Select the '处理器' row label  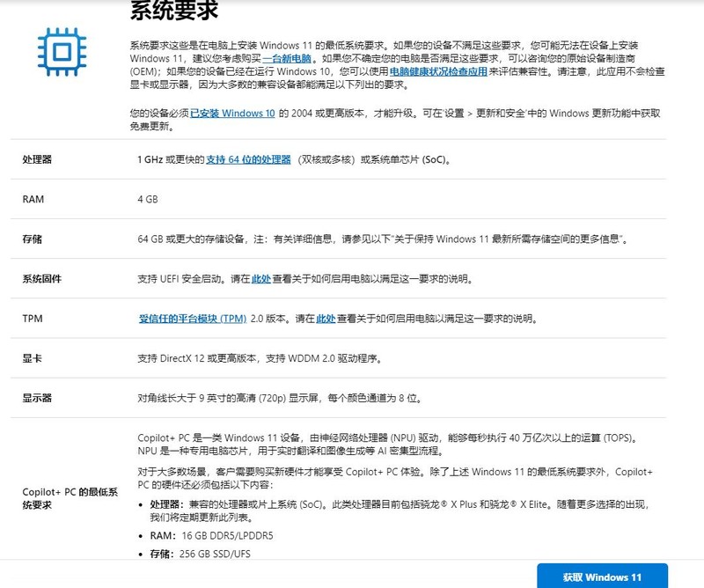(x=37, y=159)
